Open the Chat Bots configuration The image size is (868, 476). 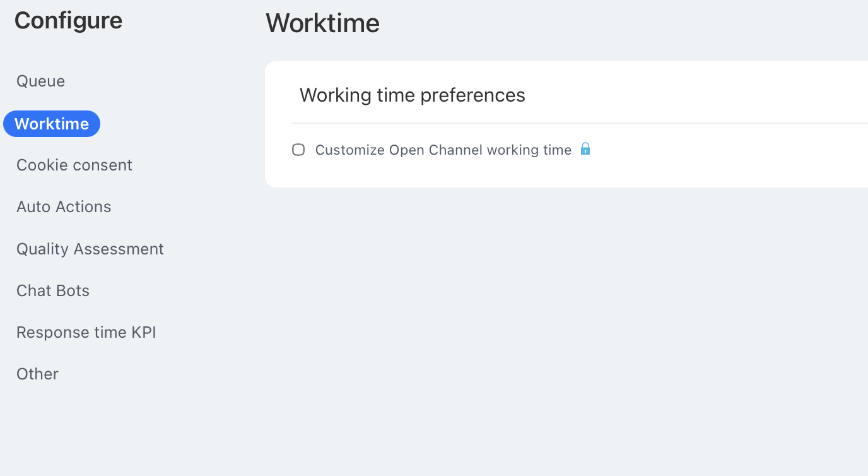[x=53, y=291]
